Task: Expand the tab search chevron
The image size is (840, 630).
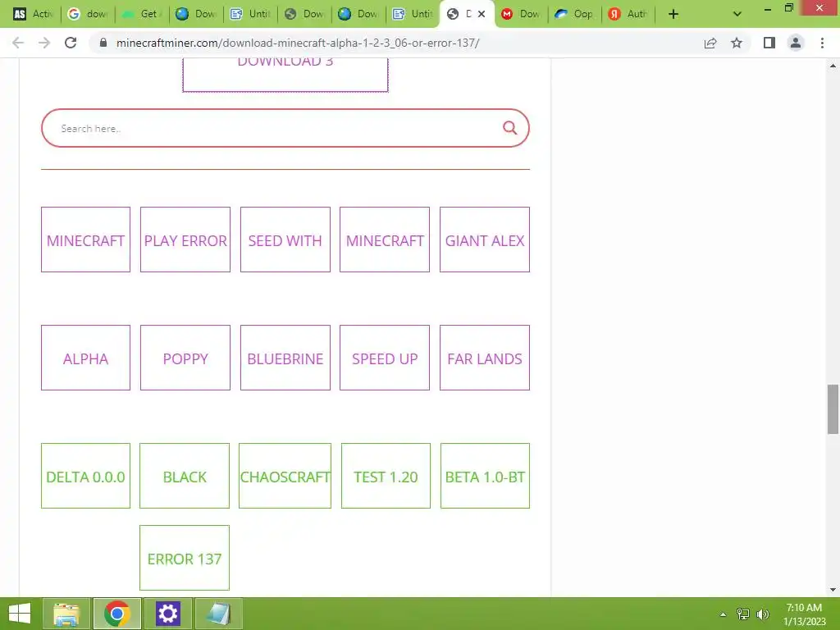Action: 737,14
